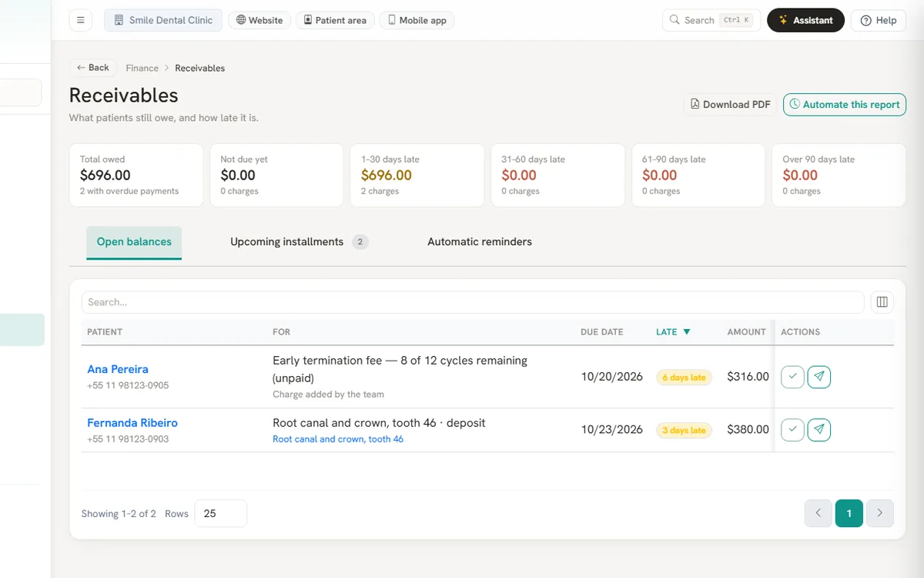Open Root canal and crown treatment link
This screenshot has width=924, height=578.
tap(338, 439)
